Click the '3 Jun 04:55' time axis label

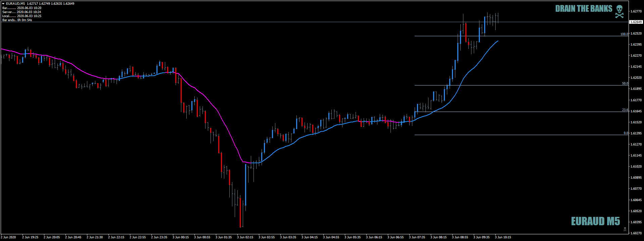click(331, 237)
